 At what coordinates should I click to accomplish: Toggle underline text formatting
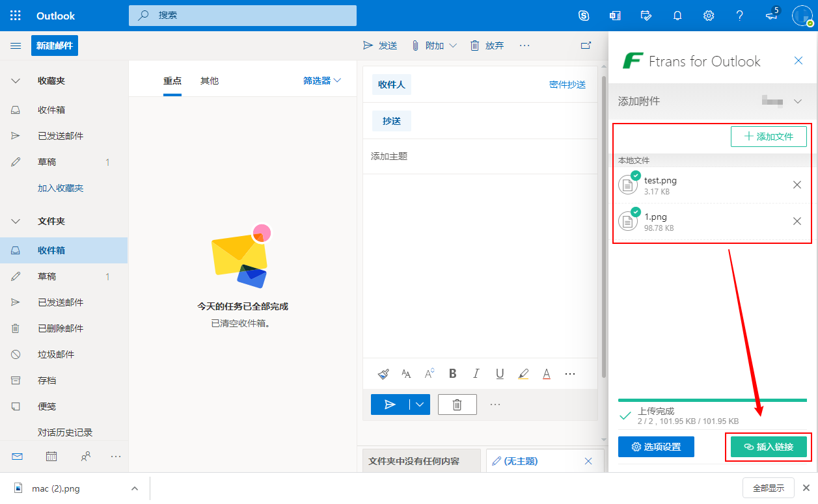point(500,374)
